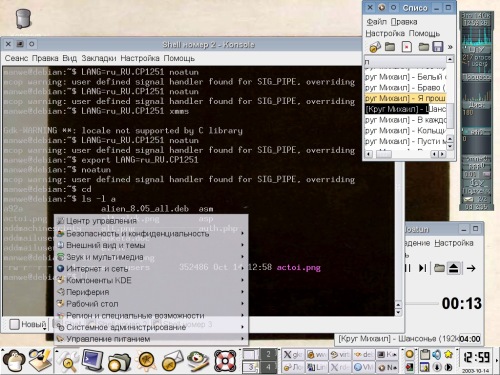Open the mail envelope panel icon
Image resolution: width=500 pixels, height=375 pixels.
point(172,361)
